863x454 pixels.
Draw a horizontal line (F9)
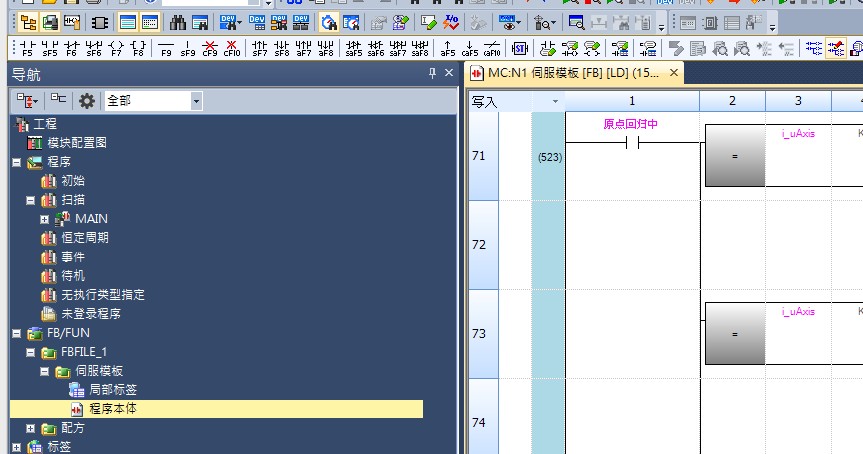165,48
